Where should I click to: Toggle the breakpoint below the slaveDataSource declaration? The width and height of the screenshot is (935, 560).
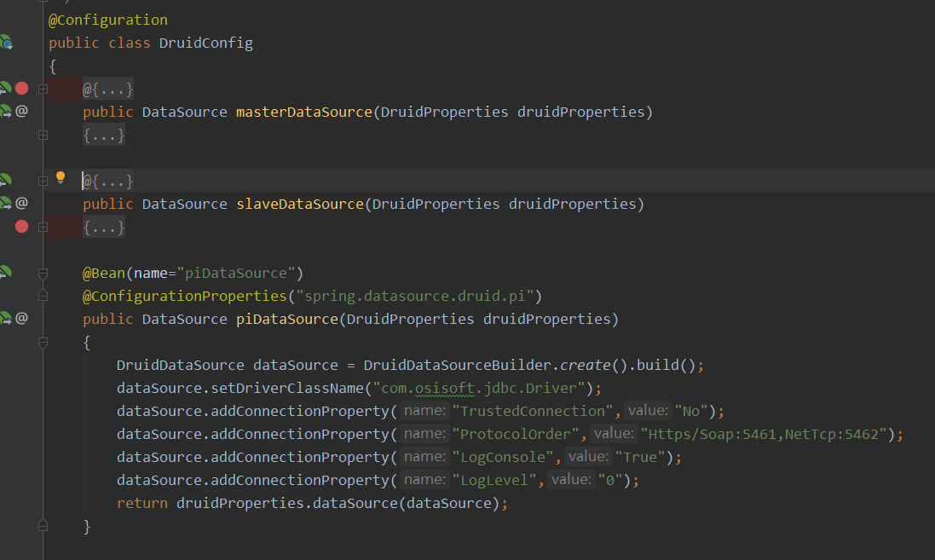click(x=20, y=227)
